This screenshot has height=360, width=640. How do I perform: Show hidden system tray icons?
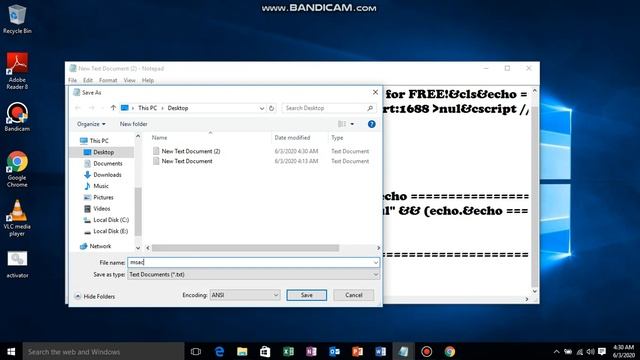(x=556, y=351)
